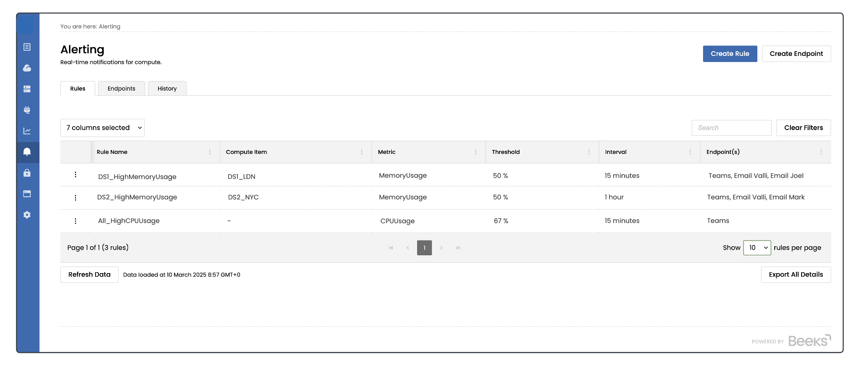Open the document list icon in sidebar

(27, 47)
